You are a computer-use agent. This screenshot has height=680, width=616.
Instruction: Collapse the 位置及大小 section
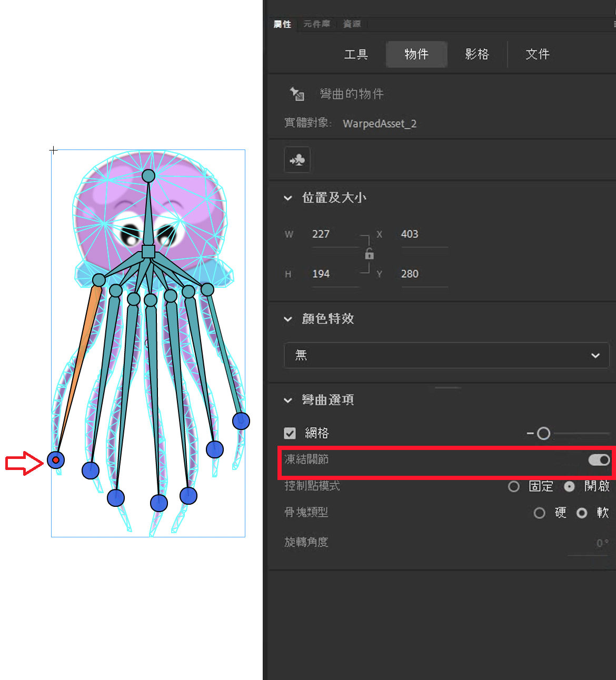pyautogui.click(x=288, y=198)
